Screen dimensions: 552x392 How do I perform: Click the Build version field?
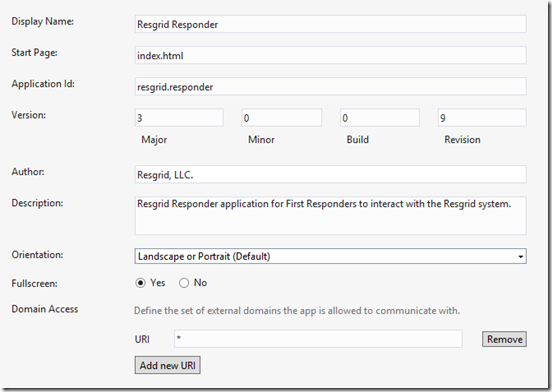[x=380, y=118]
